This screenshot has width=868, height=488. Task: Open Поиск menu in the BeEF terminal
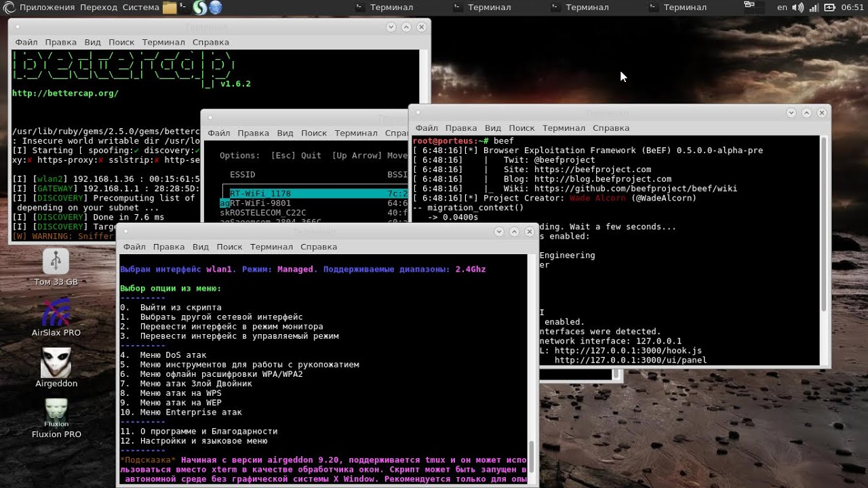pyautogui.click(x=521, y=128)
